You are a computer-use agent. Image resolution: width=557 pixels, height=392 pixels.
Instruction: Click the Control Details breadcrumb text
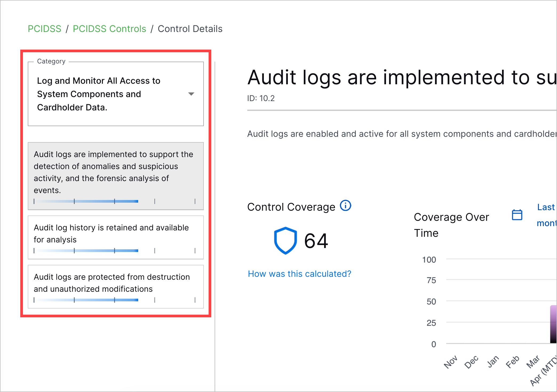coord(190,29)
